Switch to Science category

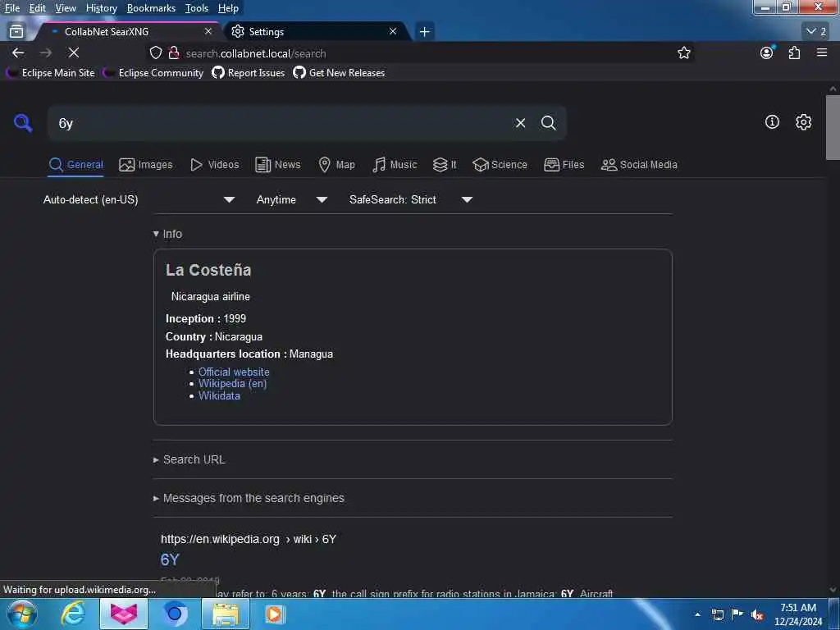(500, 164)
